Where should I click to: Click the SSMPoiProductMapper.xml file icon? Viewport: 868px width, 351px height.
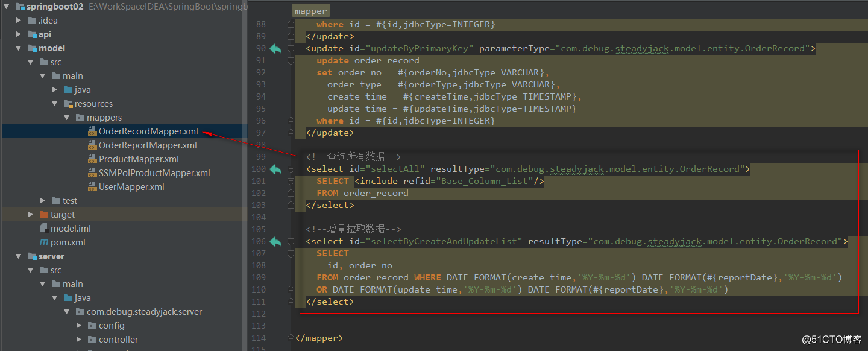92,173
